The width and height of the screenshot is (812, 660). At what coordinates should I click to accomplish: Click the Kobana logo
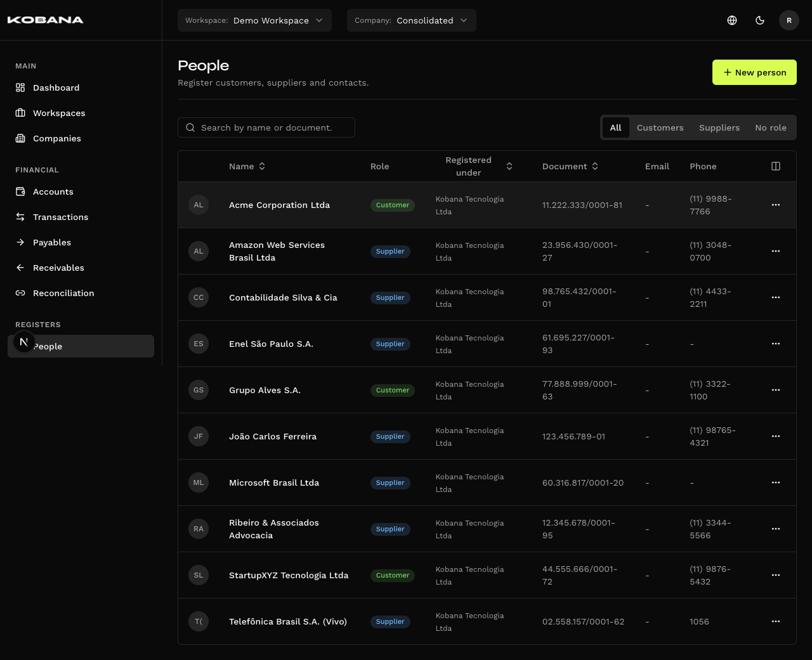coord(45,20)
